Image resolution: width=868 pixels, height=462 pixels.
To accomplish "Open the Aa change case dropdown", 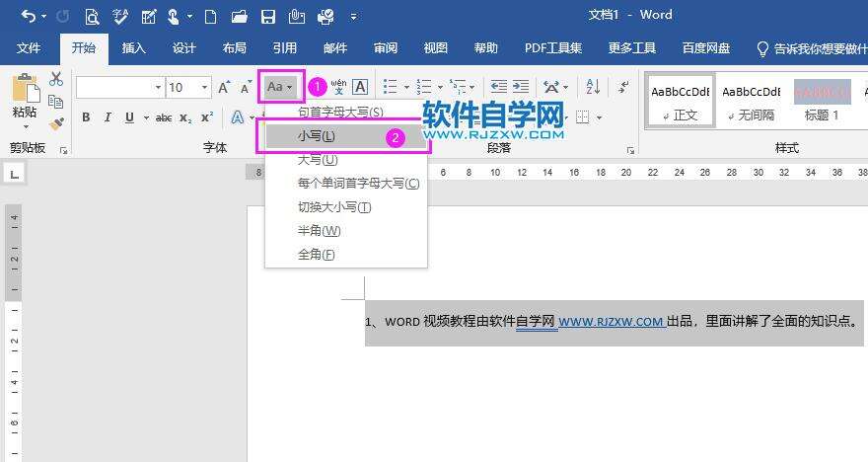I will (280, 87).
